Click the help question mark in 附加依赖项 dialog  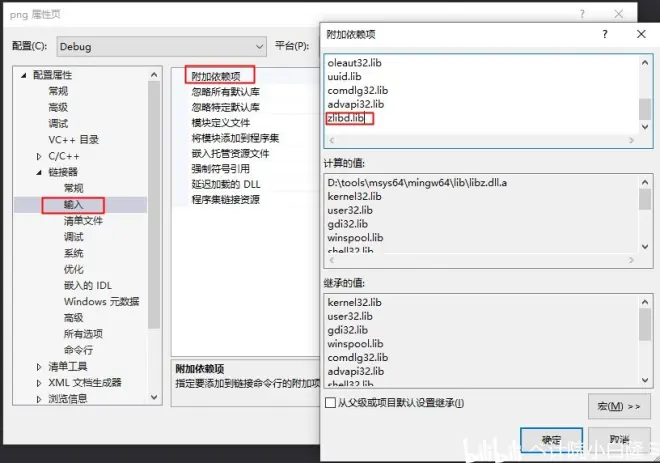pos(605,34)
